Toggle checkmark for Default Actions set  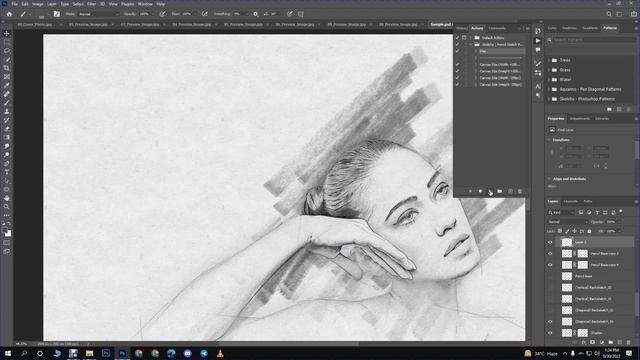(457, 38)
